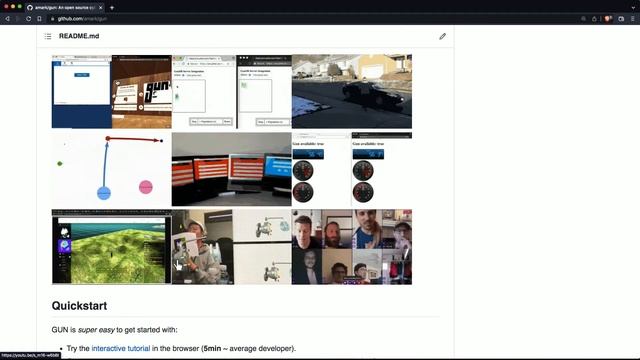640x360 pixels.
Task: Click the Quickstart heading
Action: pyautogui.click(x=79, y=306)
